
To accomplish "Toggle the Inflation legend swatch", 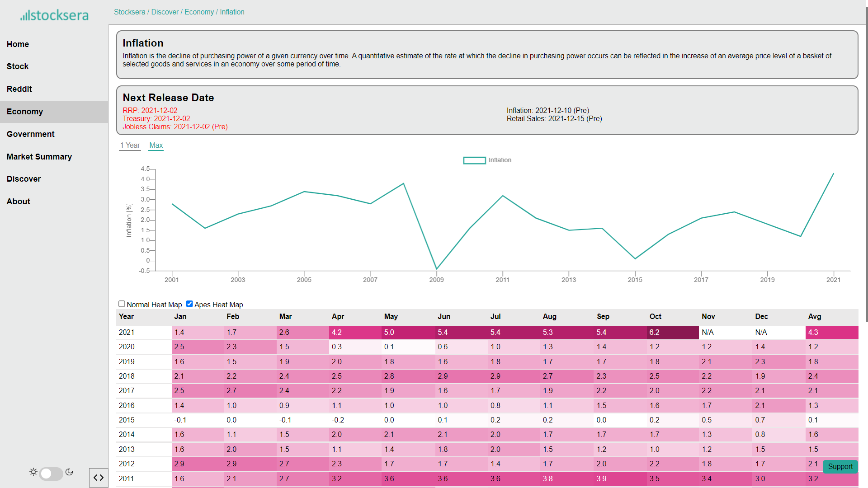I will pyautogui.click(x=474, y=160).
